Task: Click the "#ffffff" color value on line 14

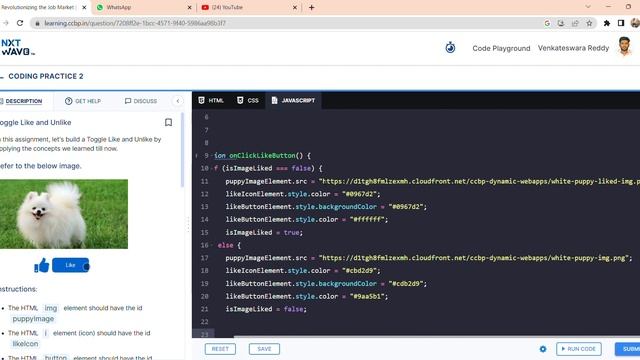Action: coord(367,220)
